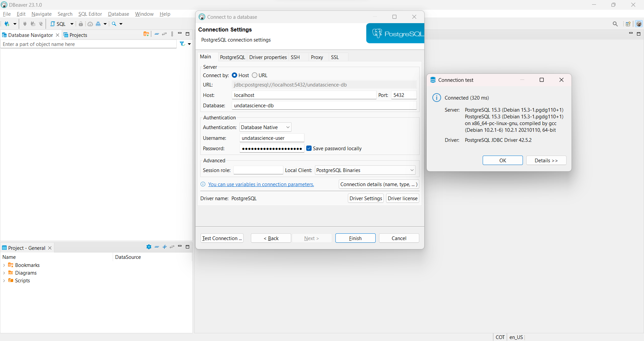Click the blue plus in Project panel
The width and height of the screenshot is (644, 341).
point(164,247)
